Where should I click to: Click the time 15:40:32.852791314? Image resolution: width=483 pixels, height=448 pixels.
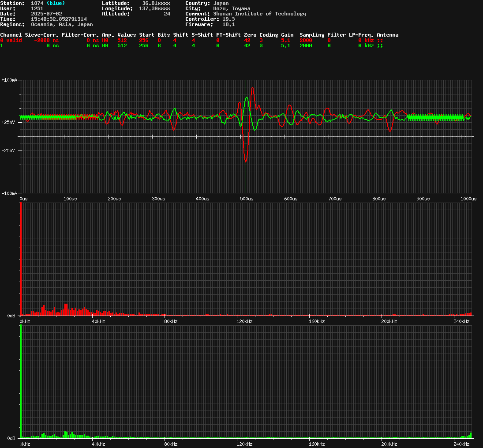coord(59,19)
